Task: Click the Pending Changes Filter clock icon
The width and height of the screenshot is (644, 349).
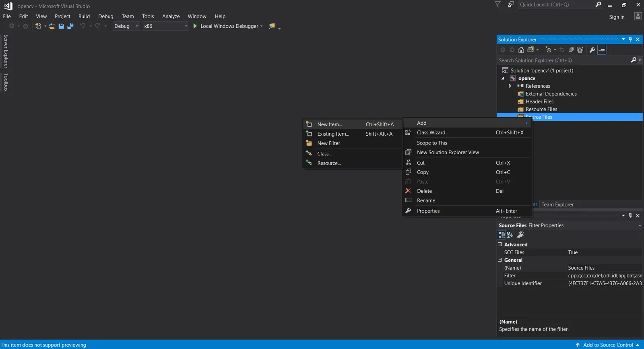Action: pyautogui.click(x=549, y=50)
